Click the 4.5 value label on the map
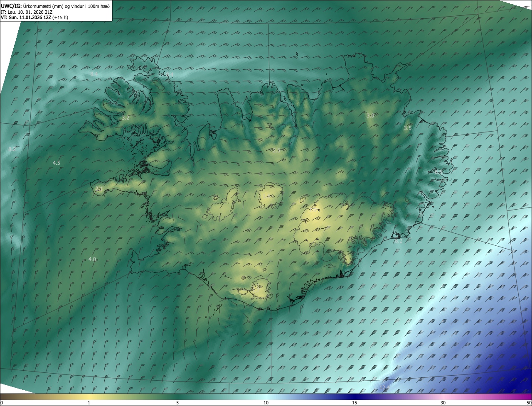The width and height of the screenshot is (532, 406). click(x=57, y=163)
